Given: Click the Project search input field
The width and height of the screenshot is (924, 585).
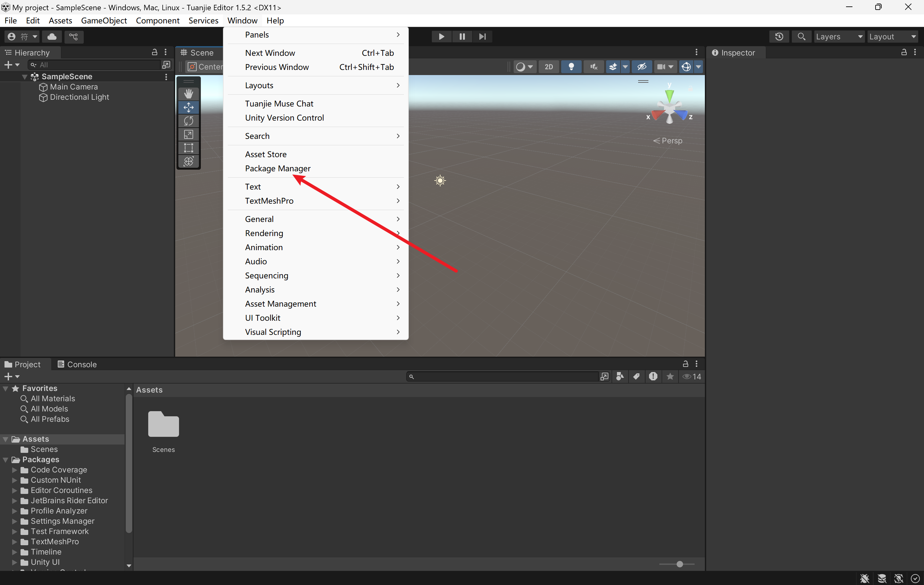Looking at the screenshot, I should tap(503, 376).
